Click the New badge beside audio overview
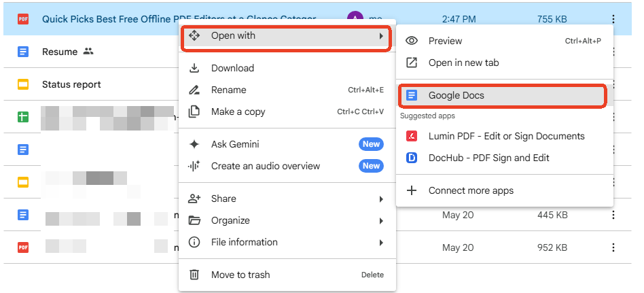 pos(372,166)
